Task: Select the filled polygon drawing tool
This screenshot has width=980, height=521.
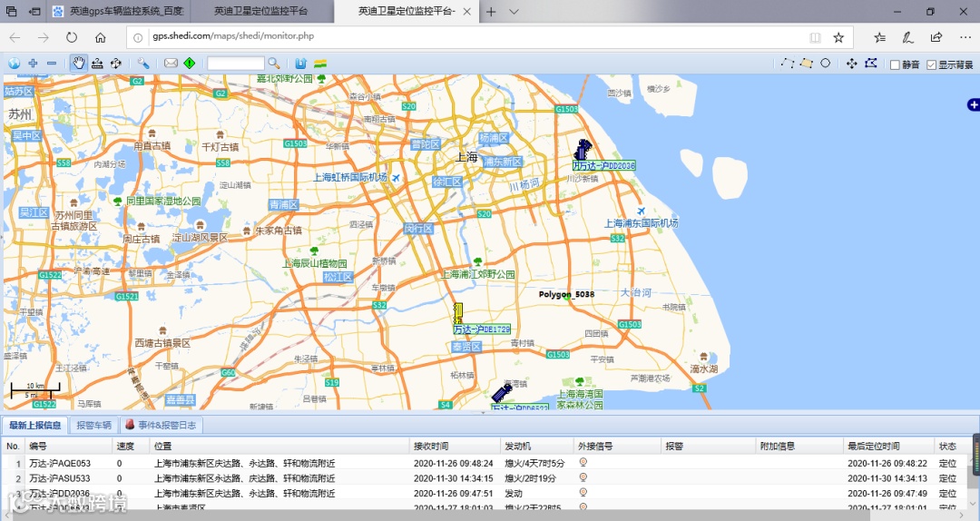Action: click(806, 64)
